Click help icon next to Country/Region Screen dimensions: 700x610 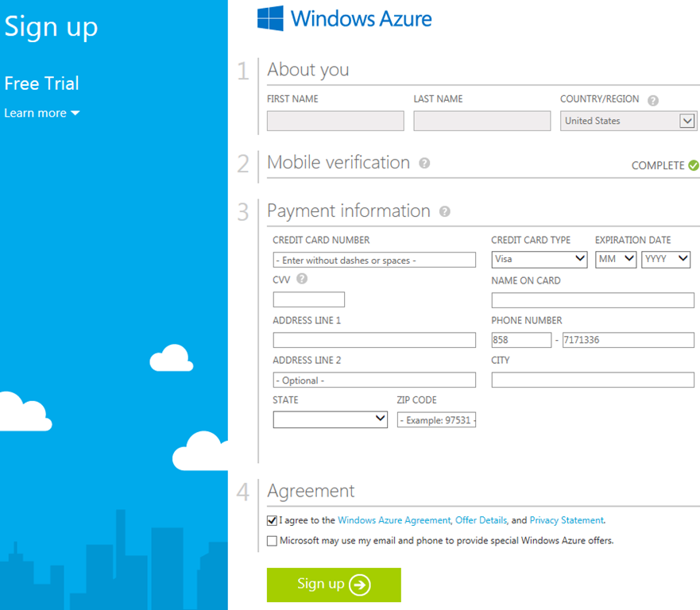[653, 100]
